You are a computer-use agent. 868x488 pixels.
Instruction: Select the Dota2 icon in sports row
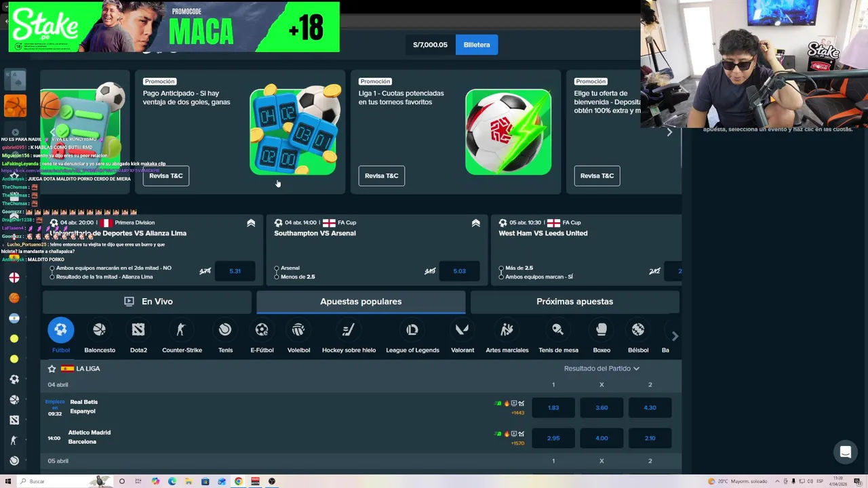point(138,330)
